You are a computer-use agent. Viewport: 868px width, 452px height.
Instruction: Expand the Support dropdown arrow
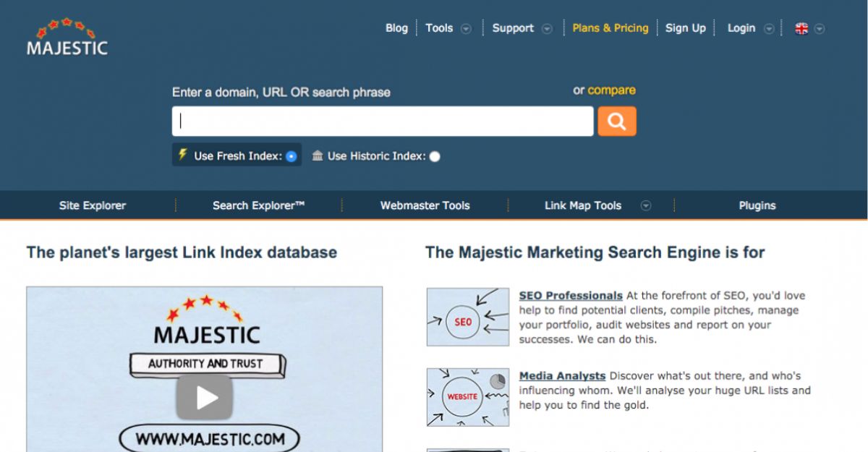(x=548, y=29)
